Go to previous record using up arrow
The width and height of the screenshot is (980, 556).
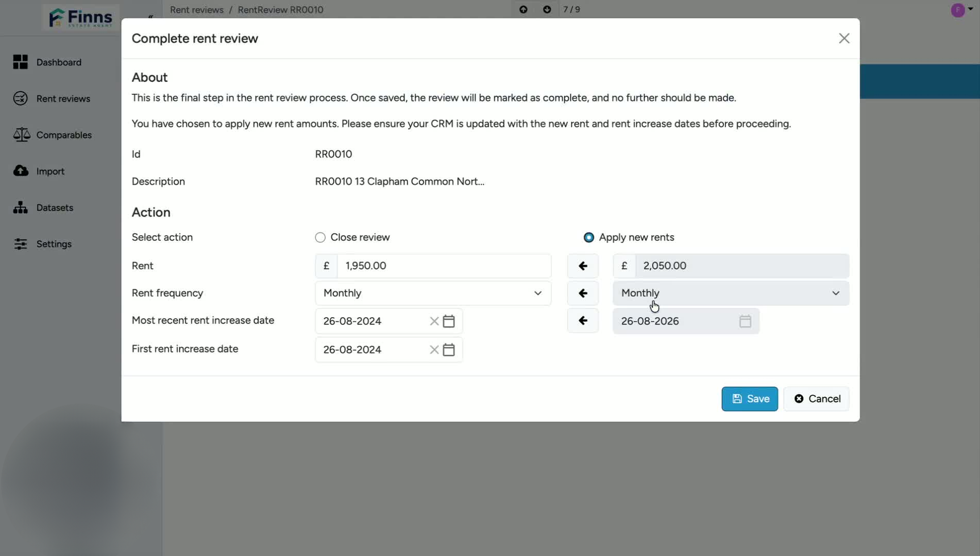tap(523, 9)
